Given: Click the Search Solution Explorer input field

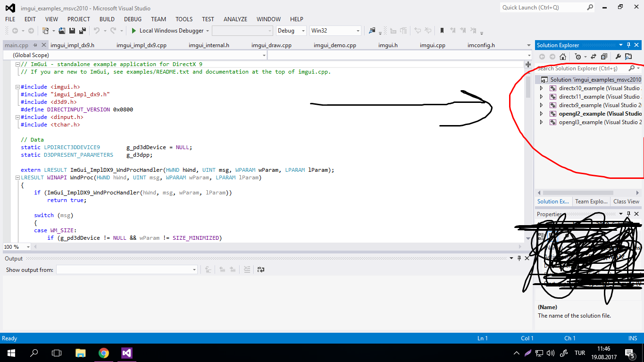Looking at the screenshot, I should tap(582, 68).
